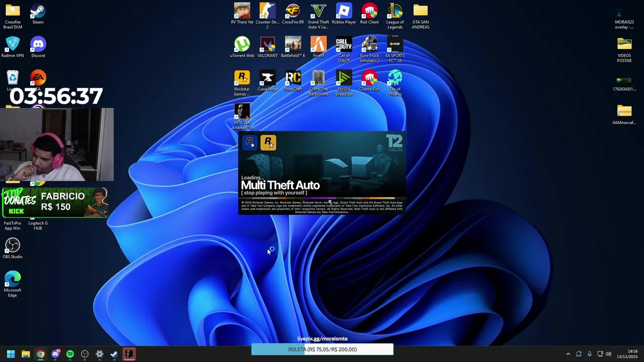Screen dimensions: 644x362
Task: Open Logitech G HUB shortcut
Action: tap(38, 225)
